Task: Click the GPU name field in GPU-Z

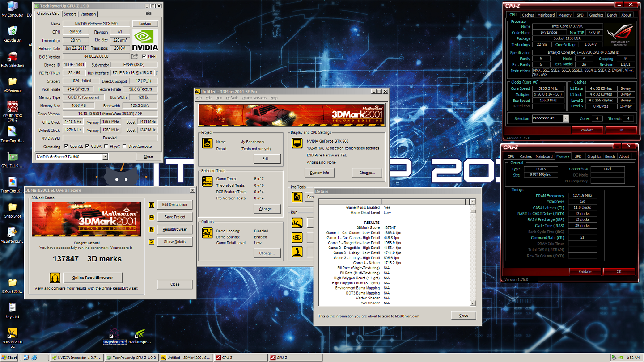Action: tap(96, 24)
